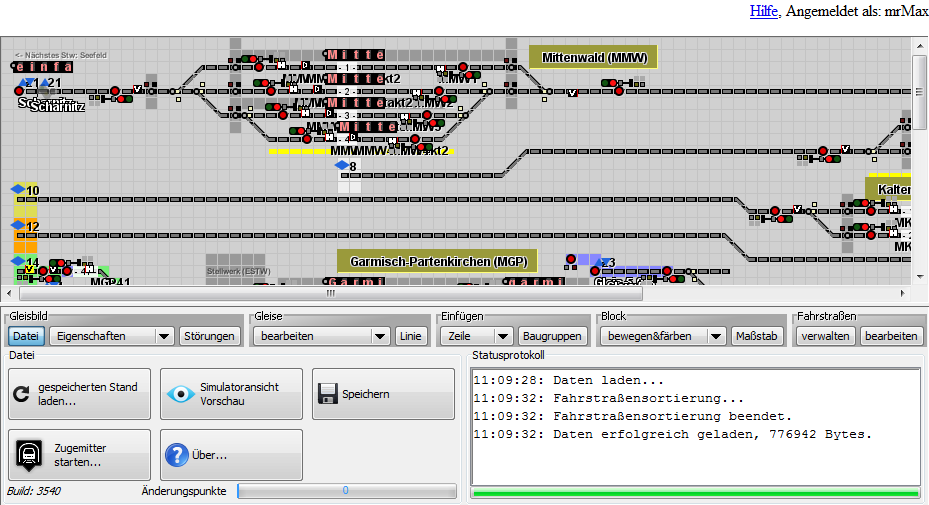929x505 pixels.
Task: Select blue diamond marker labeled 8
Action: (341, 165)
